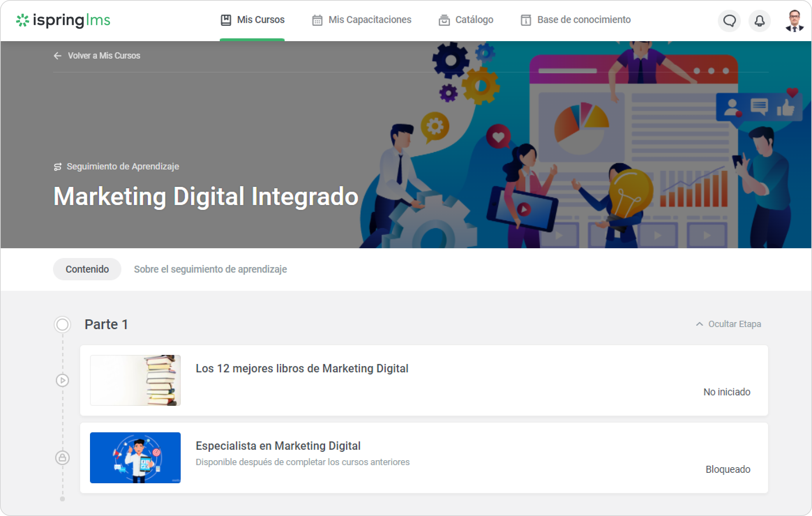
Task: Click the stacked books course thumbnail
Action: pos(135,380)
